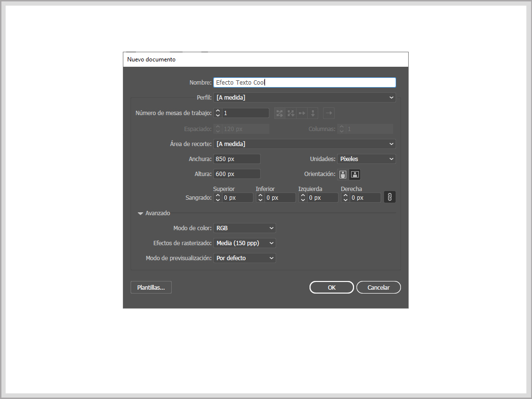Click the Cancelar button

378,287
